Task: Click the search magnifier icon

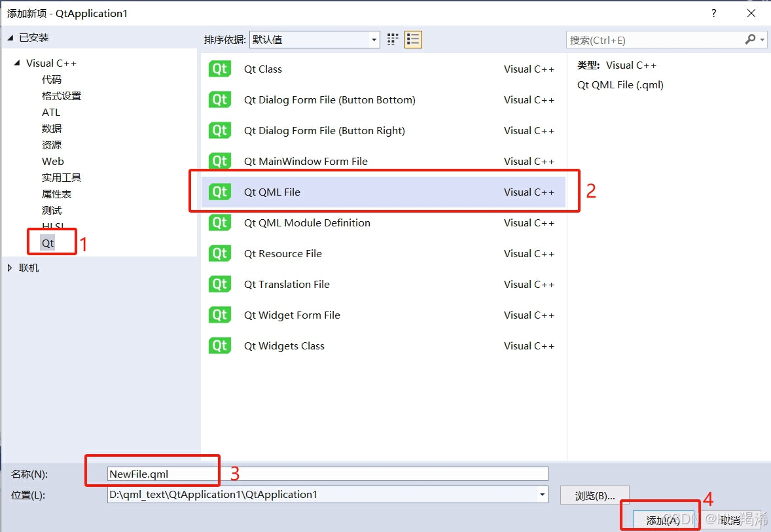Action: point(750,40)
